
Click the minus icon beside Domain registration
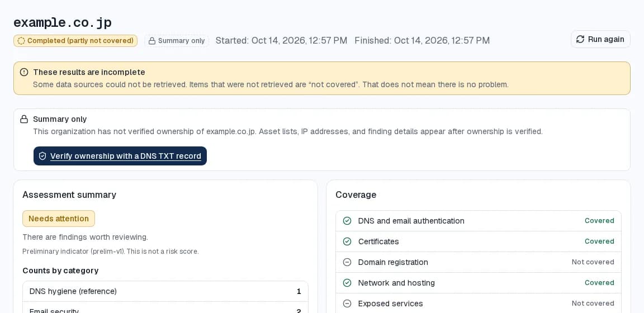click(347, 262)
